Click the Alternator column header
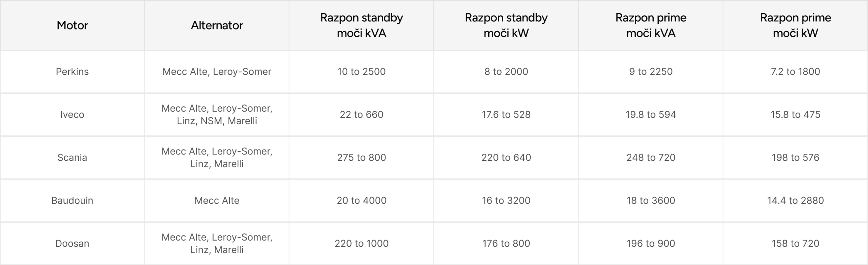868x265 pixels. tap(217, 25)
